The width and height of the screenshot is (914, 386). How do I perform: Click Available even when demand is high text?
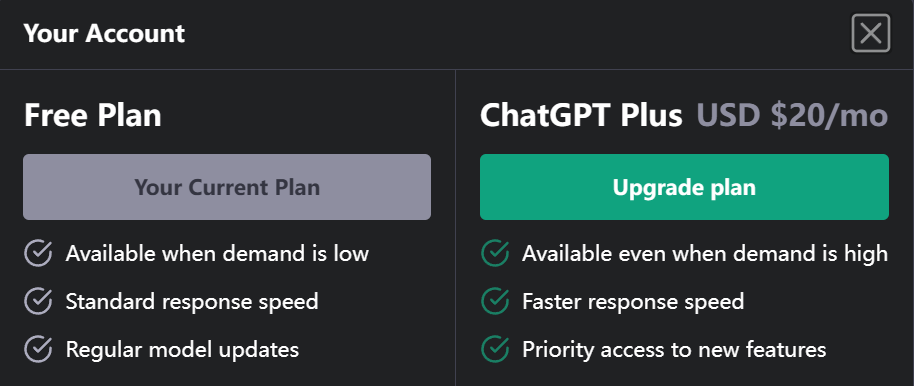pos(705,254)
